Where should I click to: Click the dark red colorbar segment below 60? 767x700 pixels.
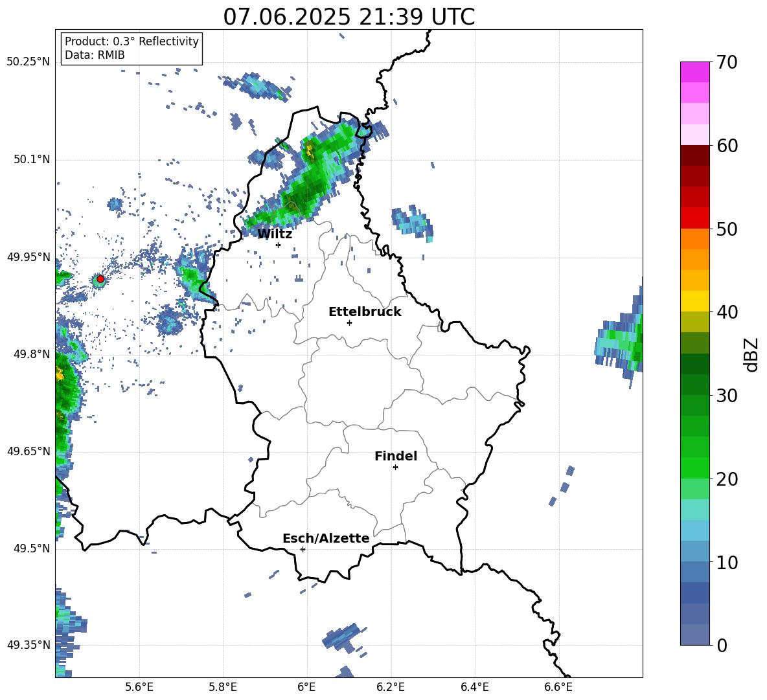click(x=694, y=155)
